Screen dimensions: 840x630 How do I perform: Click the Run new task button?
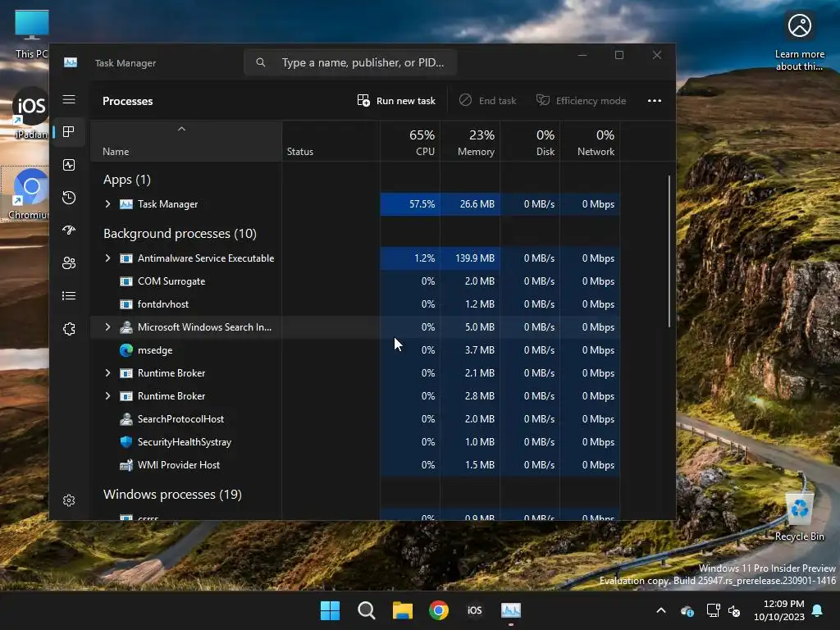(x=396, y=101)
